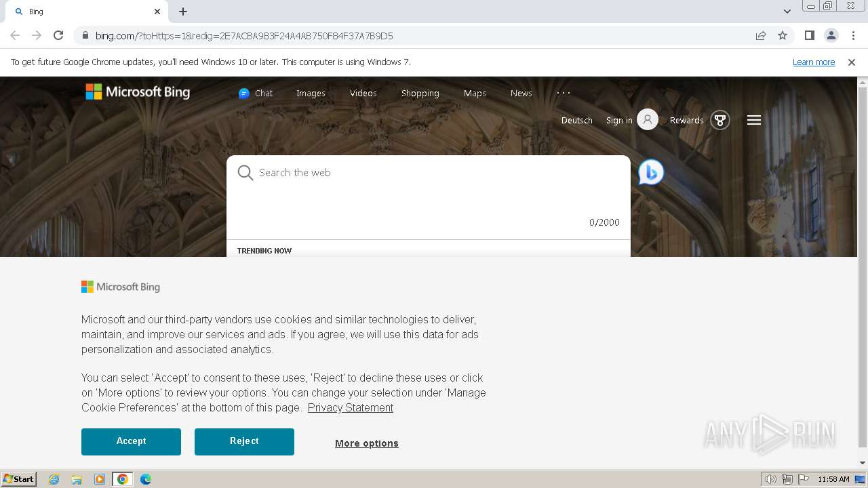Click the page vertical scrollbar
Screen dimensions: 868x488
pos(863,267)
